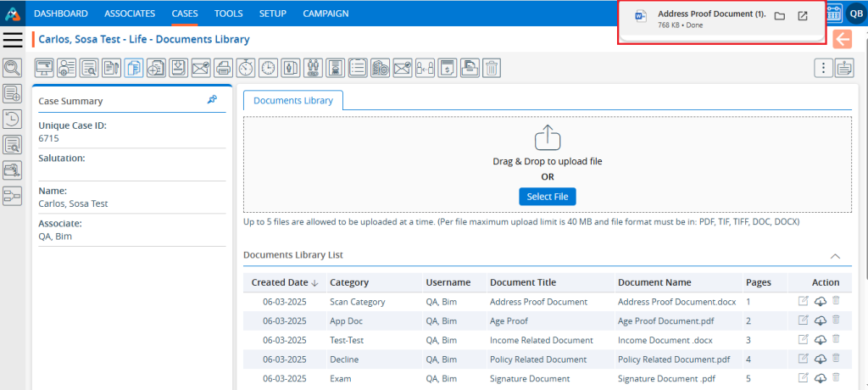Show downloaded Address Proof Document in folder
The image size is (868, 390).
point(779,17)
